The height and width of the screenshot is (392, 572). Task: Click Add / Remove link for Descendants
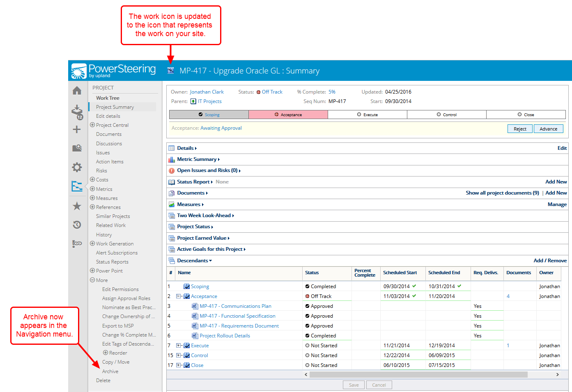pos(550,261)
